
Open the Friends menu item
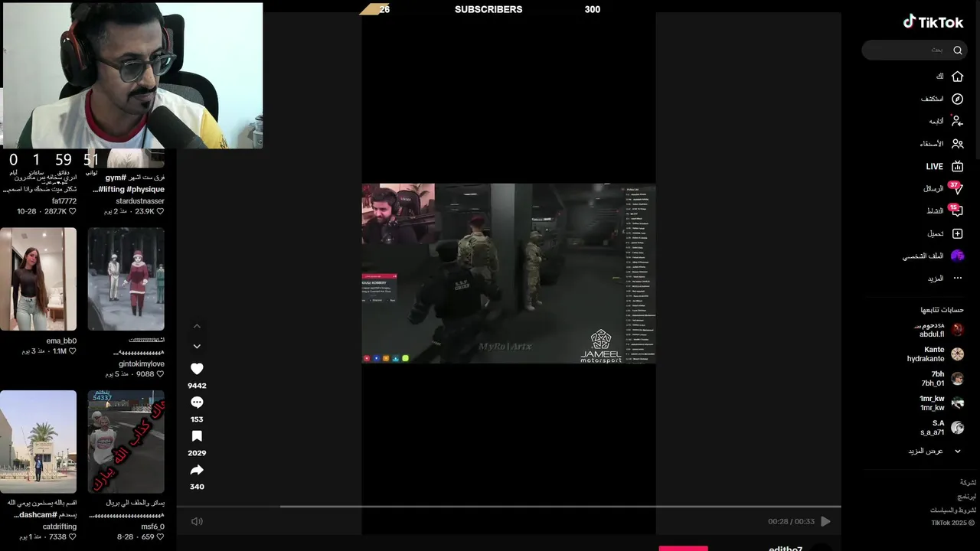(942, 144)
